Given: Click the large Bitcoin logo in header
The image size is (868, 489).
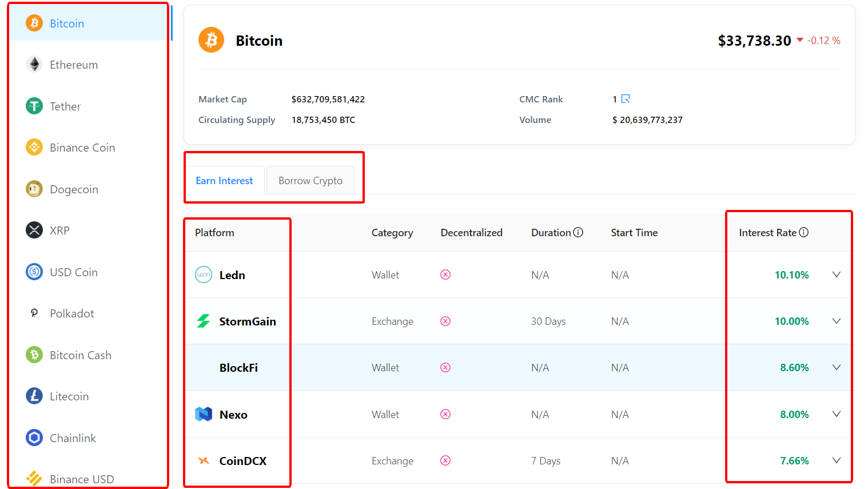Looking at the screenshot, I should (211, 40).
